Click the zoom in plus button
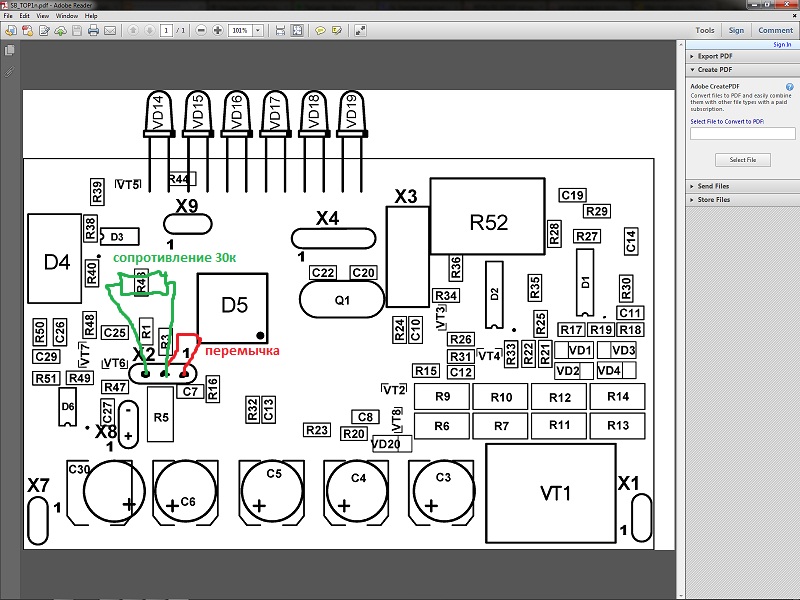Image resolution: width=800 pixels, height=600 pixels. [x=218, y=31]
